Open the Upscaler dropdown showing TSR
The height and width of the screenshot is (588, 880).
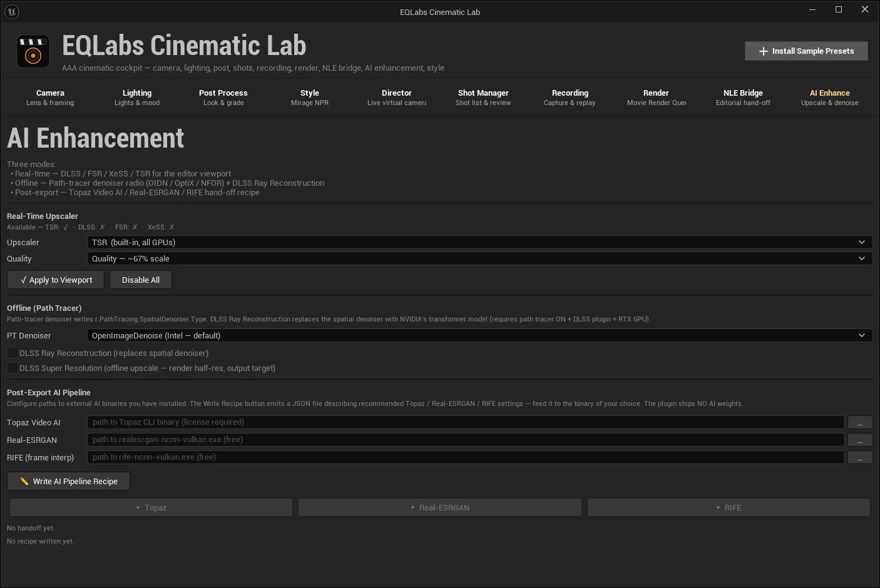point(479,242)
